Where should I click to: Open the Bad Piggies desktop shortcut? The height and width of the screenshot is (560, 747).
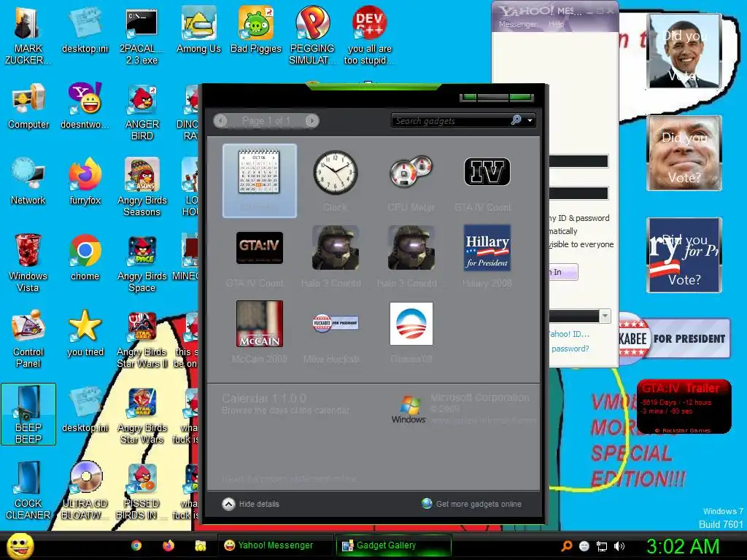click(x=256, y=31)
